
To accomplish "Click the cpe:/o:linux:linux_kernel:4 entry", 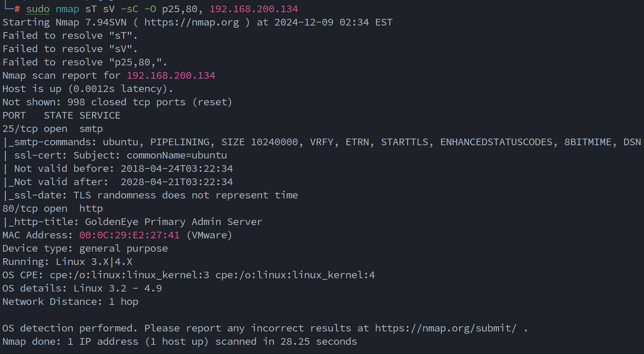I will pyautogui.click(x=295, y=275).
